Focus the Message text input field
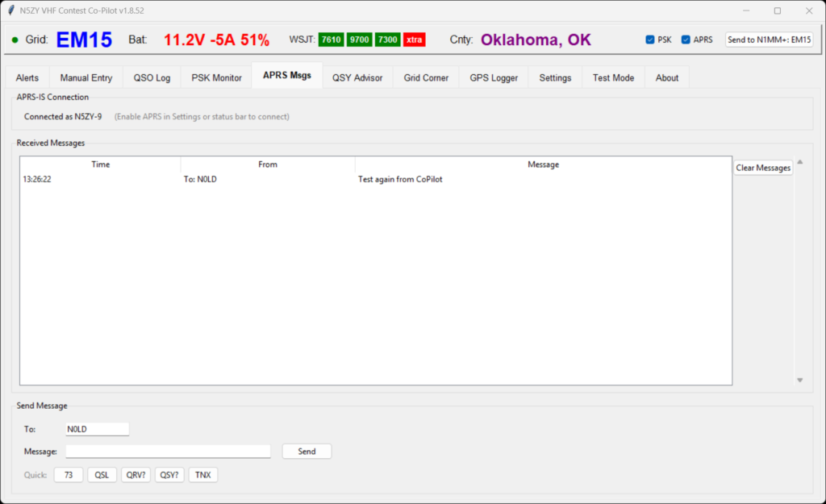 [168, 452]
